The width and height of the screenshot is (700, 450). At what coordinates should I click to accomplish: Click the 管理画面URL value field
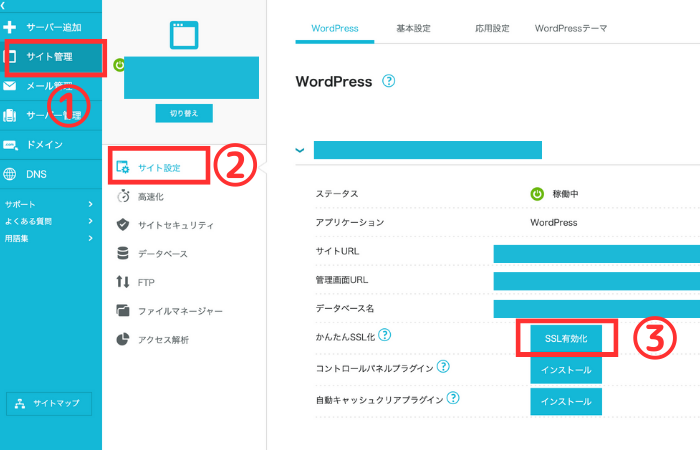[x=596, y=281]
